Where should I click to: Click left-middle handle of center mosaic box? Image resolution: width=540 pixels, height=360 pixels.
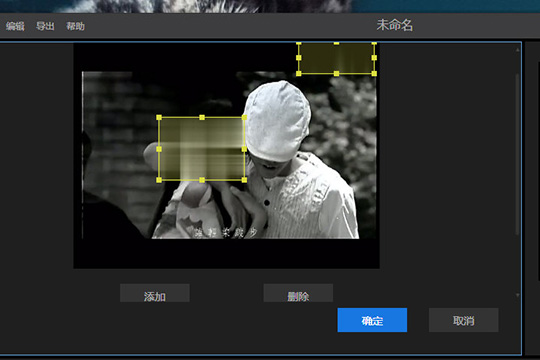pyautogui.click(x=159, y=149)
